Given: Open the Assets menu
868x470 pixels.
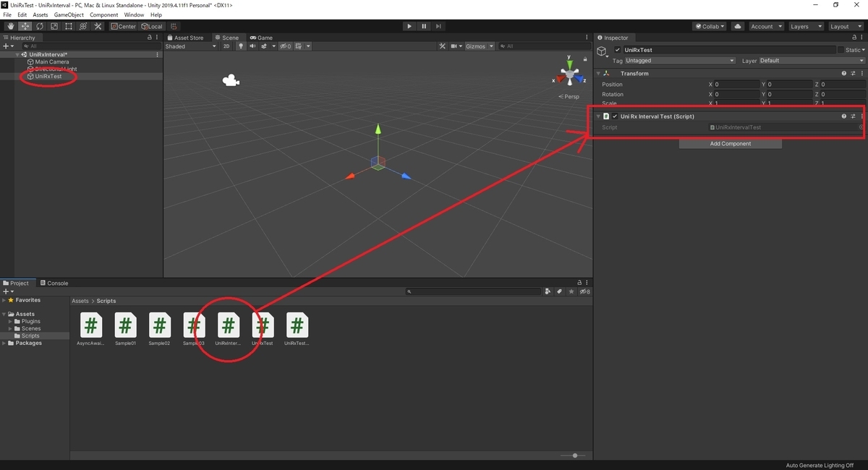Looking at the screenshot, I should pos(41,14).
